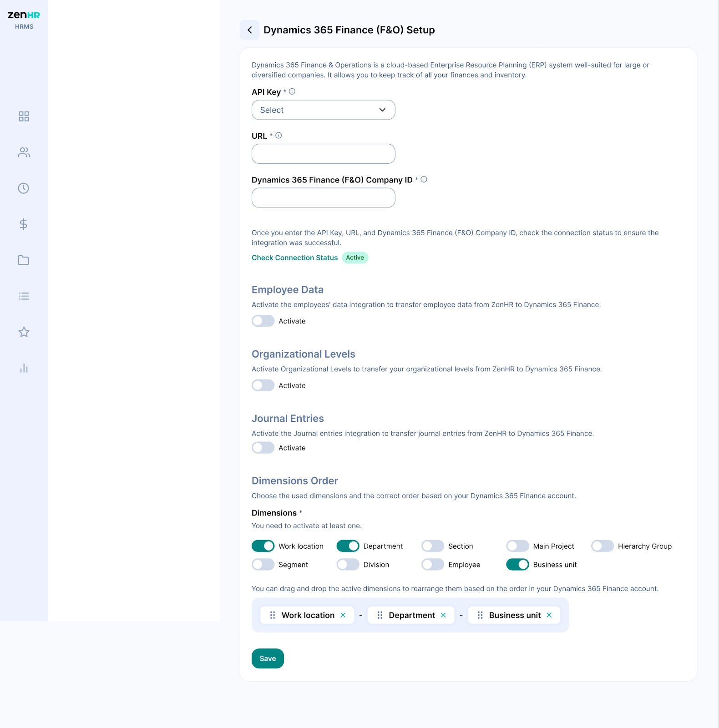This screenshot has height=728, width=719.
Task: Remove Work location chip with its X
Action: (x=343, y=615)
